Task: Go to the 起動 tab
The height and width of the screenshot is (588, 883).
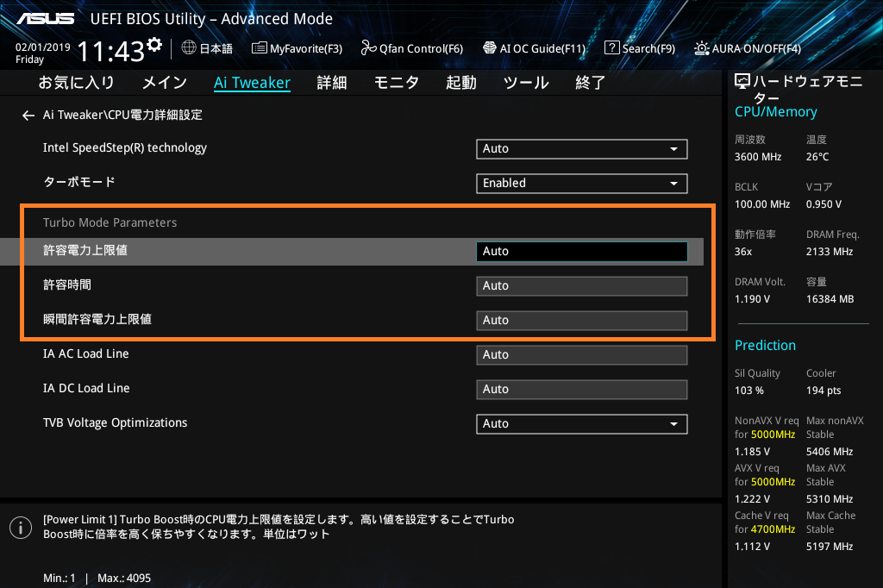Action: pyautogui.click(x=461, y=83)
